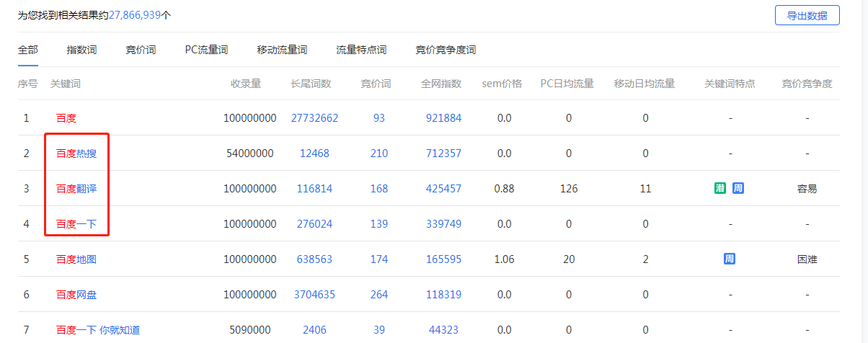This screenshot has height=343, width=868.
Task: Click long-tail count 2406
Action: point(314,330)
